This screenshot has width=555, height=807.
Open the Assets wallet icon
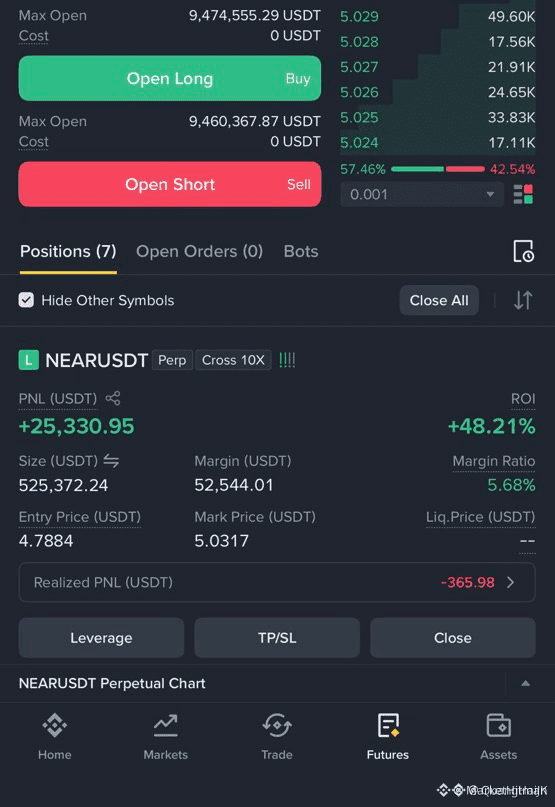coord(498,726)
